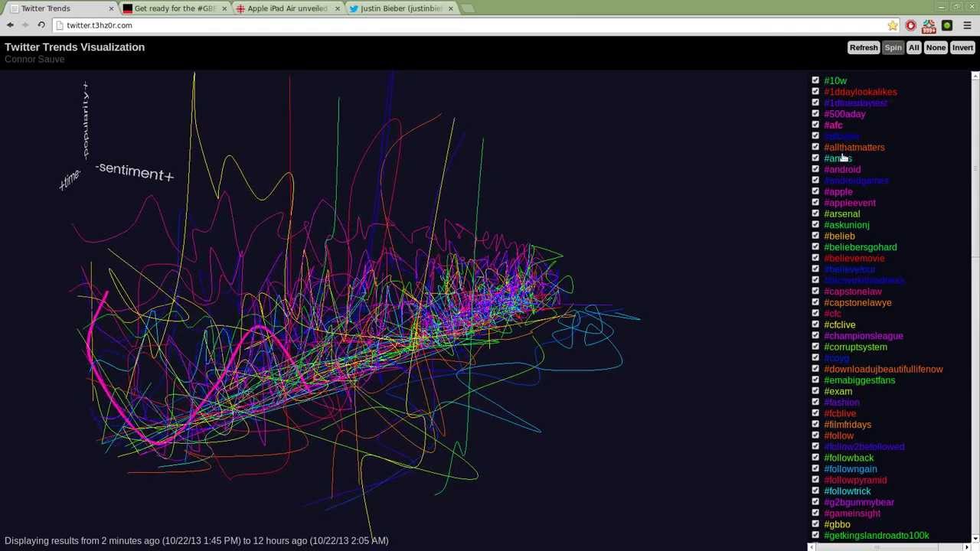The image size is (980, 551).
Task: Open the red stop-hand adblock extension
Action: [910, 25]
